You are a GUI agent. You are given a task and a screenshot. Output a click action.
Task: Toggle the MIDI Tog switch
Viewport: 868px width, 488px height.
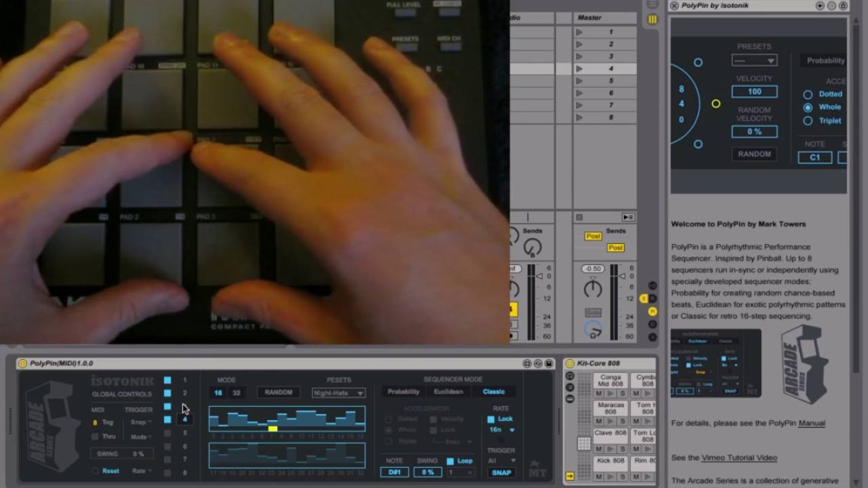click(95, 422)
